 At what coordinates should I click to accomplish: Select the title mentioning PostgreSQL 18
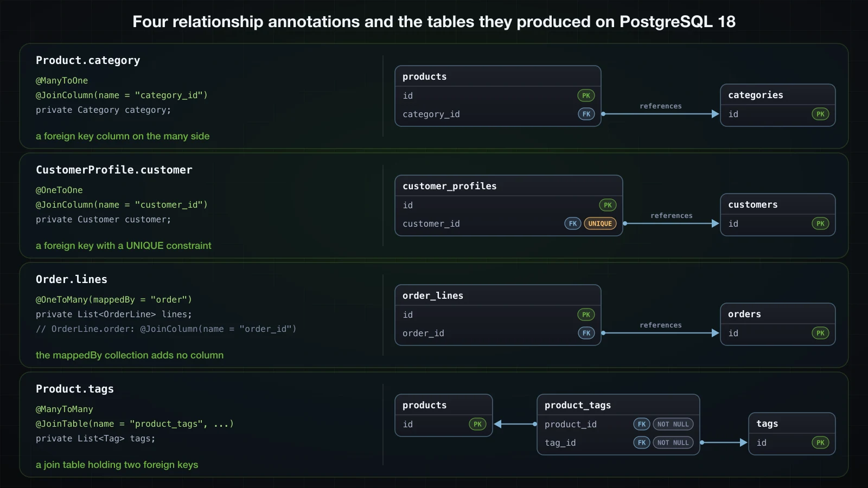pos(434,22)
